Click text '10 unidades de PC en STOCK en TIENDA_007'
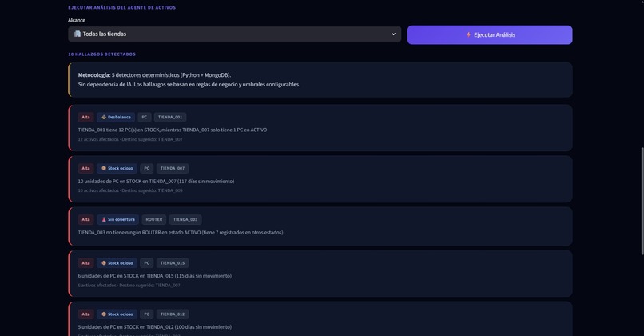The width and height of the screenshot is (644, 336). [127, 182]
